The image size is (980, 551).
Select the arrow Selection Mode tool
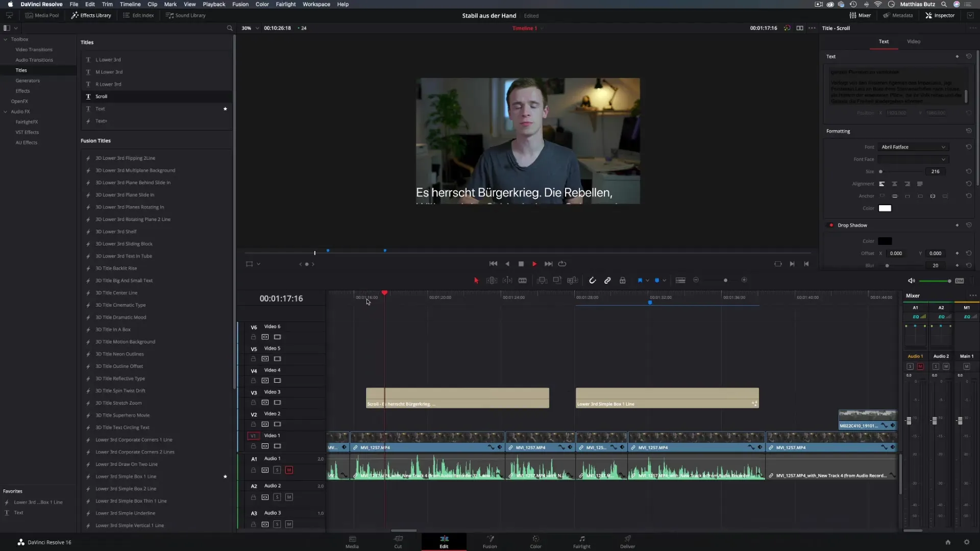point(476,280)
